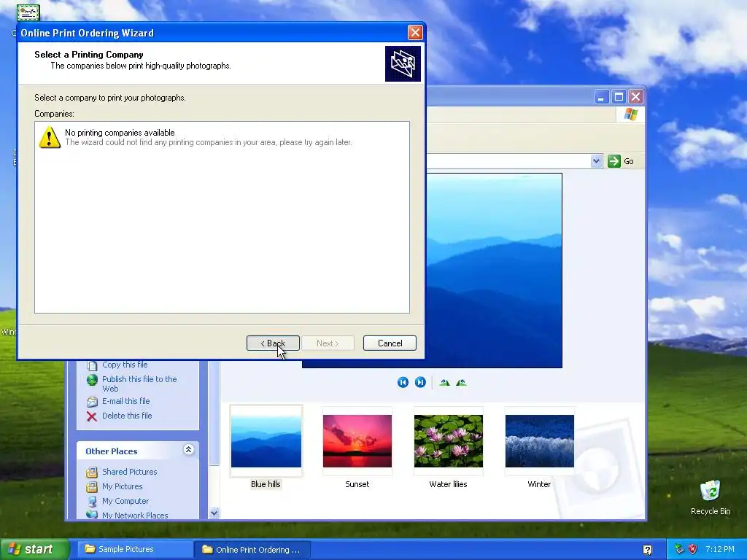
Task: Click the Windows flag logo in Explorer
Action: 631,114
